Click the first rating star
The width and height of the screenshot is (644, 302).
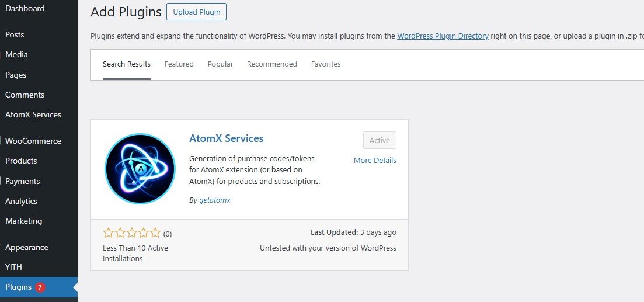(x=109, y=233)
